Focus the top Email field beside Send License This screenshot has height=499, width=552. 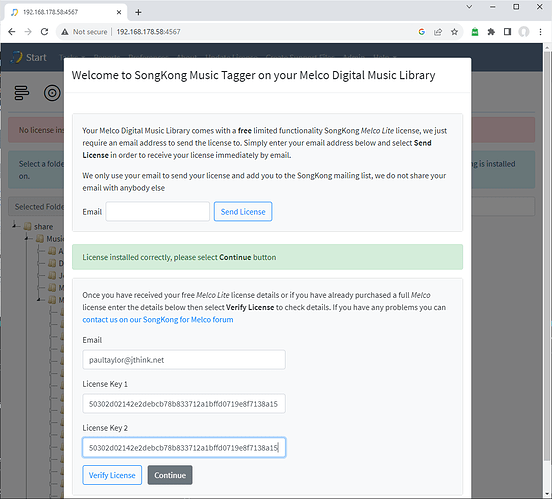click(x=157, y=211)
